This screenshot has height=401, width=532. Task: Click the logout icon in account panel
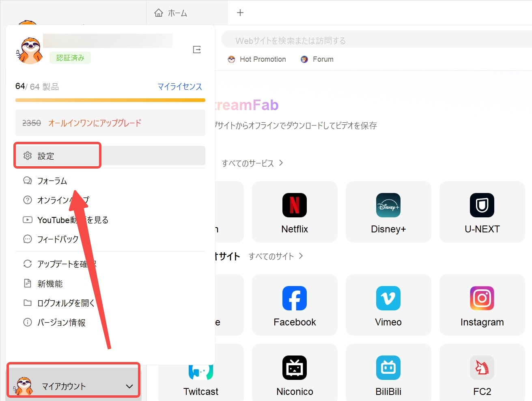pyautogui.click(x=197, y=50)
